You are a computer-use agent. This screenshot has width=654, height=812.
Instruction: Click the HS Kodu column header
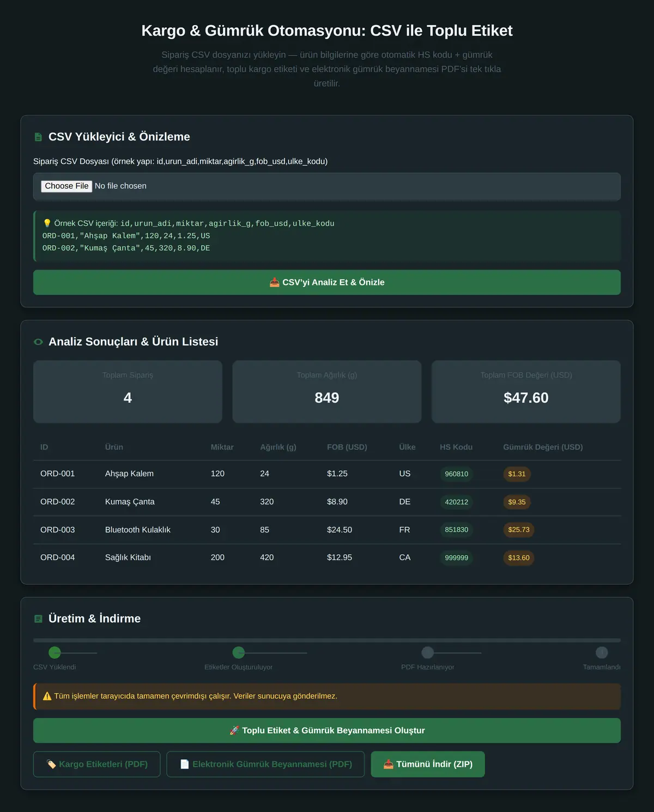[x=456, y=447]
